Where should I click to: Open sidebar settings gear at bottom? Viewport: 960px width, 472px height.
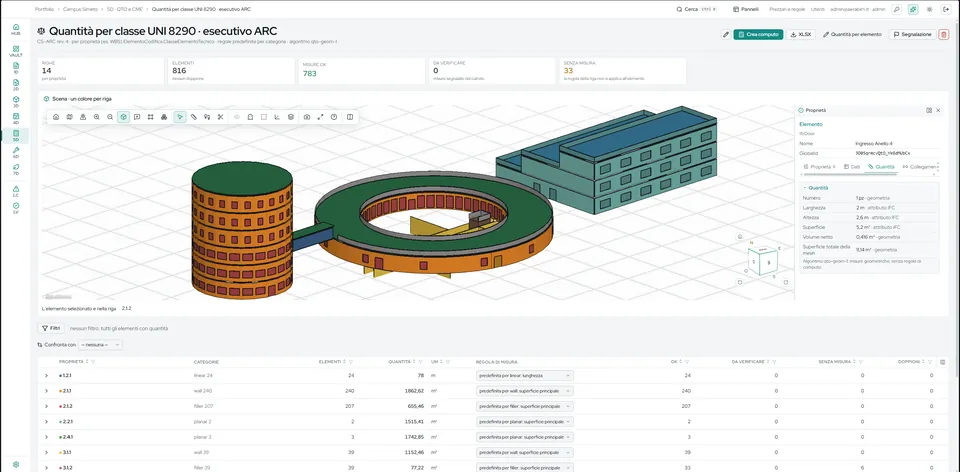pos(16,465)
